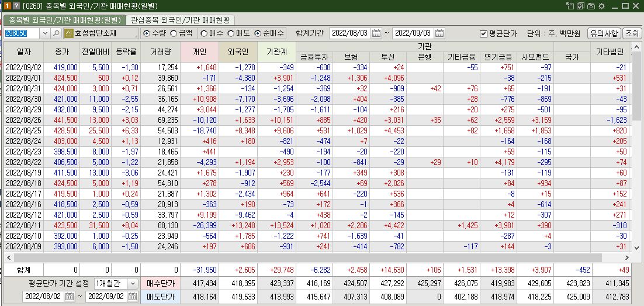Click the table scroll up arrow
Viewport: 644px width, 306px height.
point(636,46)
